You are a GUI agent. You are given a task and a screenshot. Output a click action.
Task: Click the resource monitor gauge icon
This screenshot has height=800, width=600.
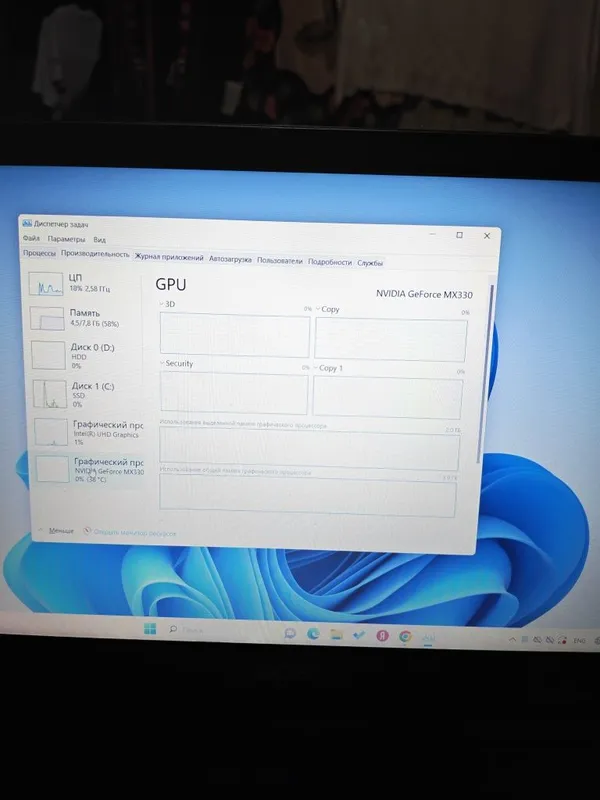pos(87,531)
